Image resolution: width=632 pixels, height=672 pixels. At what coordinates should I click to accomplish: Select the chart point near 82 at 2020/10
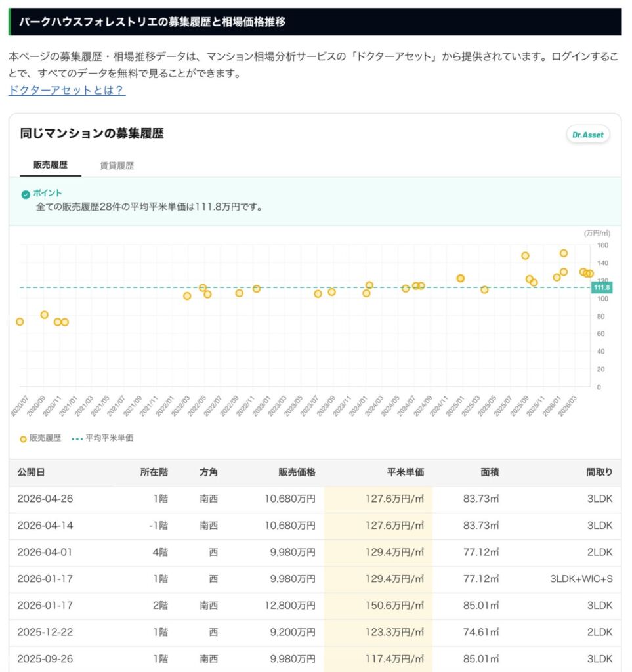click(x=44, y=315)
